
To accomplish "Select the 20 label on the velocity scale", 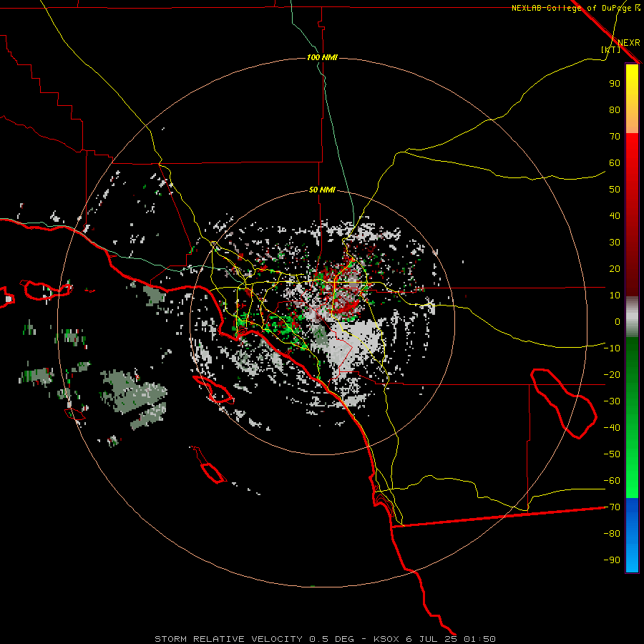I will point(615,269).
